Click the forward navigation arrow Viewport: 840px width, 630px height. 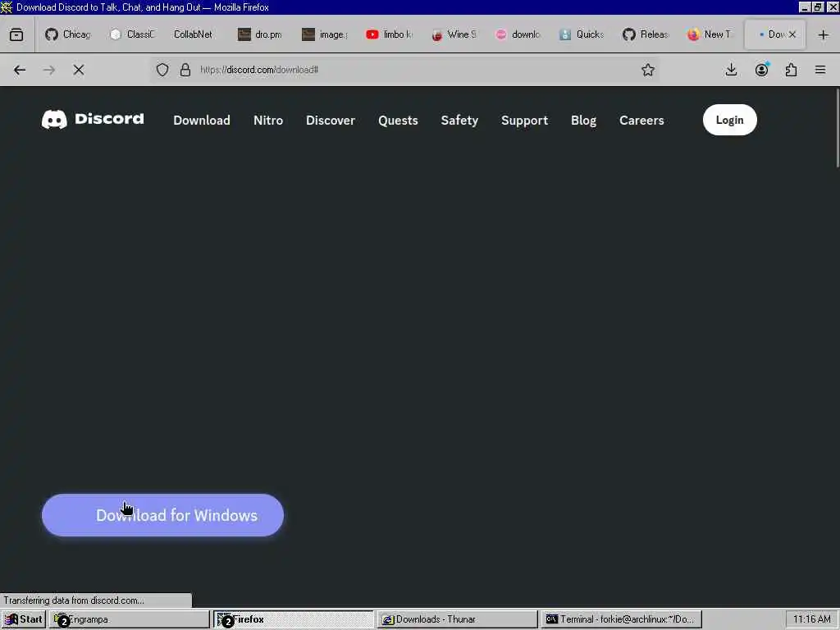tap(49, 71)
